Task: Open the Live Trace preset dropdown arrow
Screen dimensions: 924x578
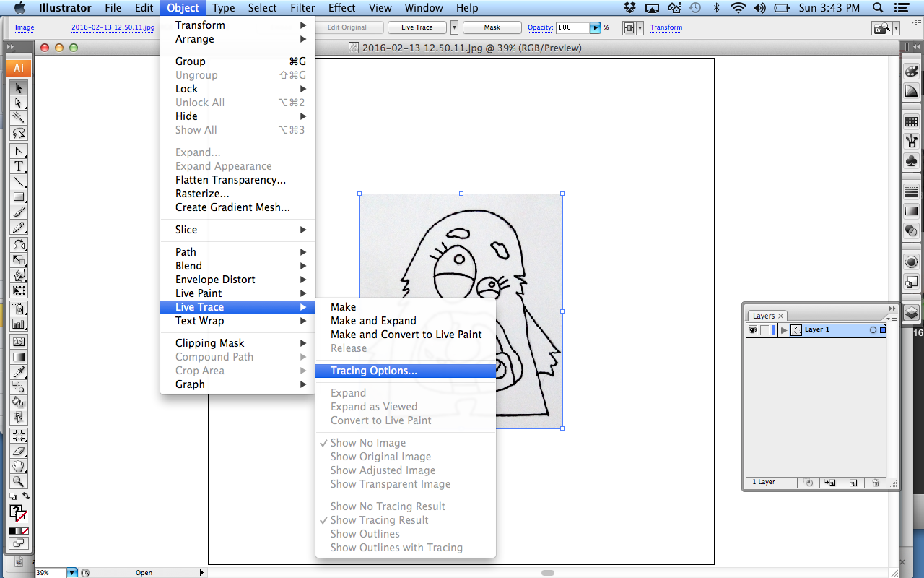Action: click(x=454, y=27)
